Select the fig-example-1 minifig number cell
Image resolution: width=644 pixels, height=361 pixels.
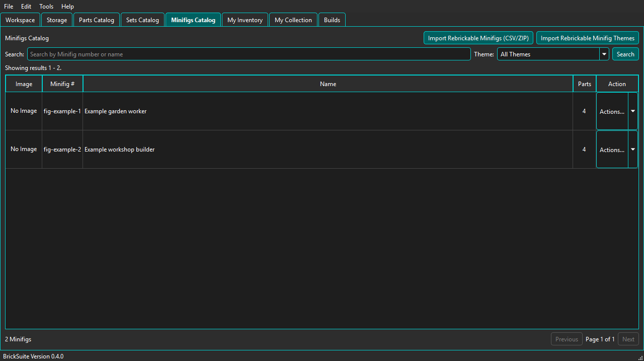pos(62,111)
